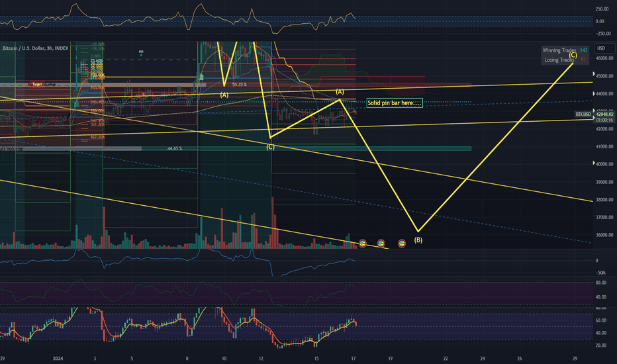Click the 38000.00 price axis label
The height and width of the screenshot is (364, 617).
pyautogui.click(x=604, y=199)
